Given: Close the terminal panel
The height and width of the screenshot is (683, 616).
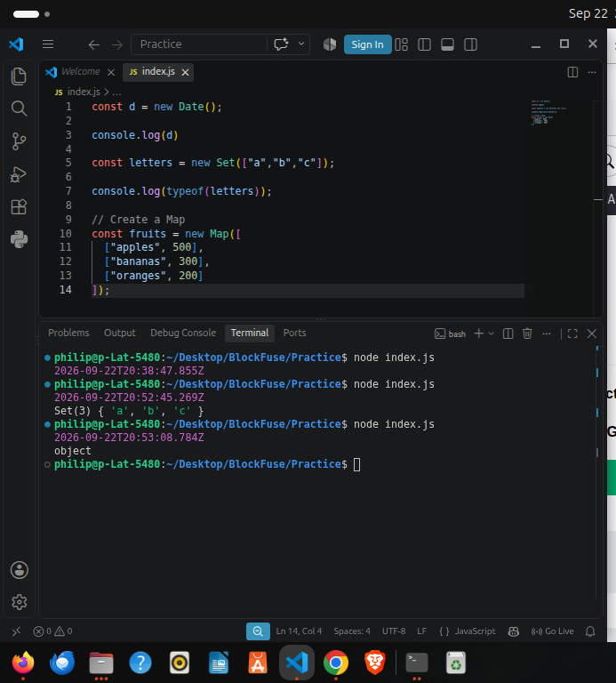Looking at the screenshot, I should click(592, 333).
